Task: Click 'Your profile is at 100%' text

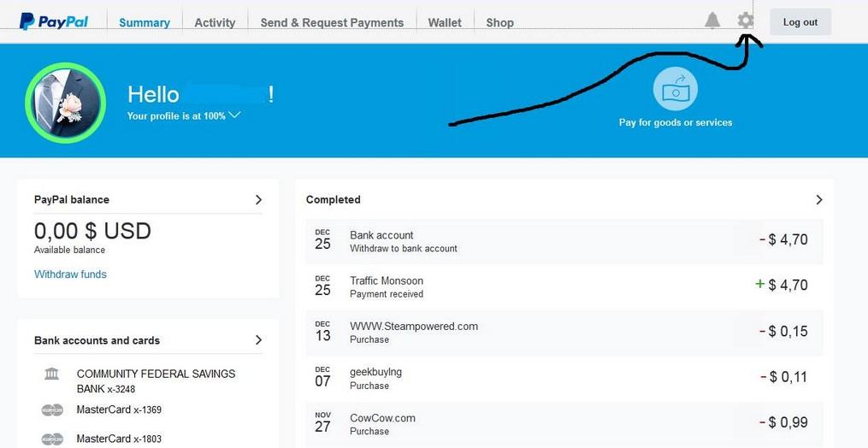Action: click(x=176, y=115)
